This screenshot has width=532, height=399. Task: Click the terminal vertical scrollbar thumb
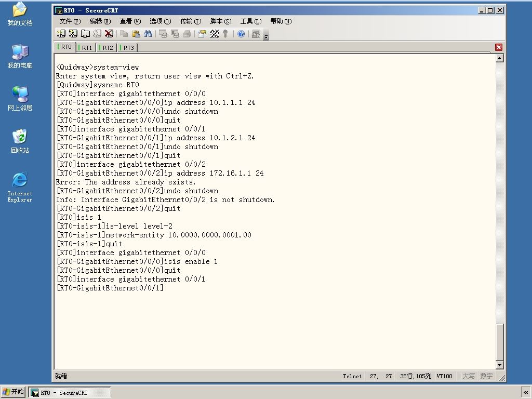point(499,342)
